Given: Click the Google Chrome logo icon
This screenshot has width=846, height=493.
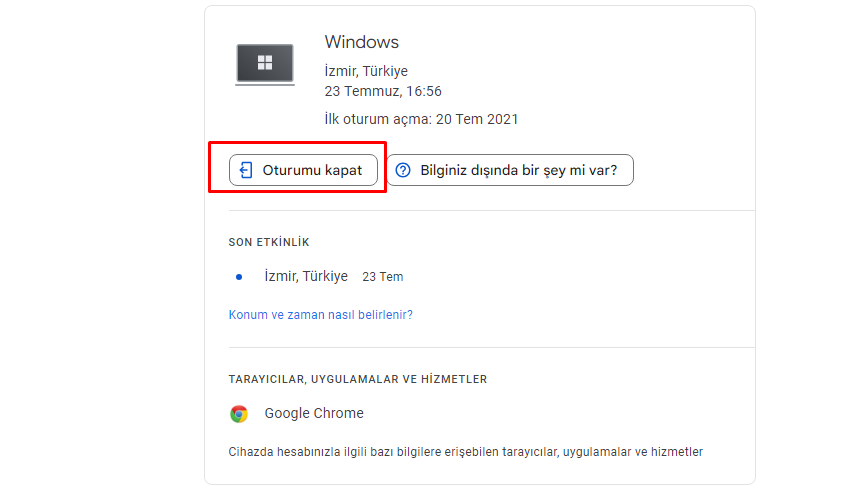Looking at the screenshot, I should pos(239,414).
